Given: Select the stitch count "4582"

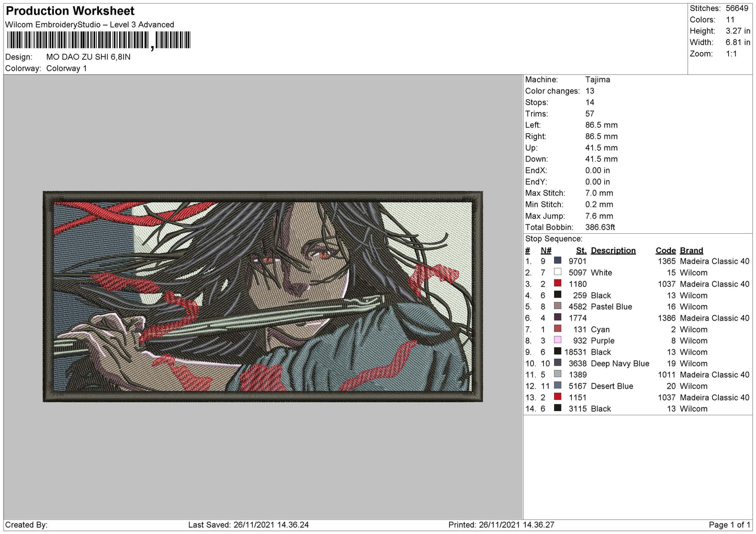Looking at the screenshot, I should [578, 306].
